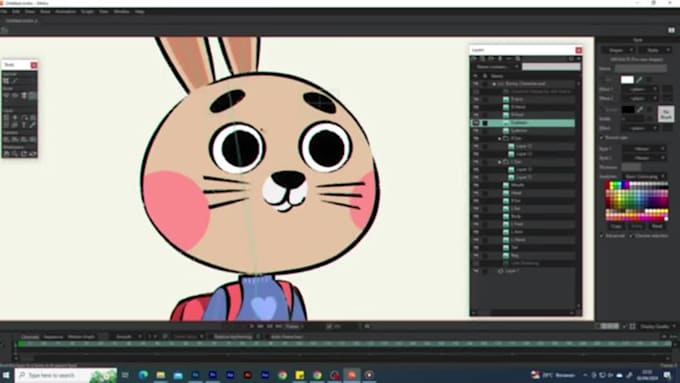Select the Track Camera tool
The width and height of the screenshot is (680, 383).
click(6, 140)
